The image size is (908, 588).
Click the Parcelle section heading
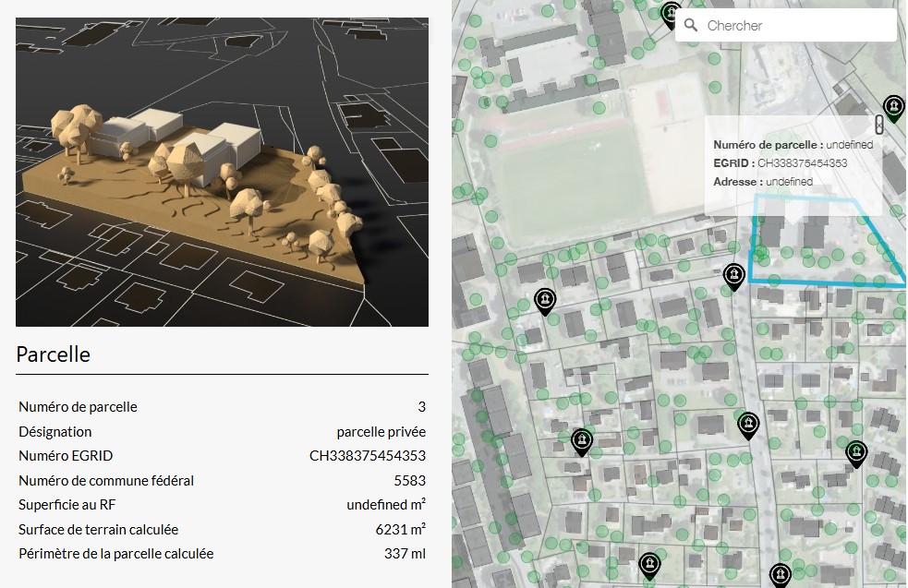point(54,354)
